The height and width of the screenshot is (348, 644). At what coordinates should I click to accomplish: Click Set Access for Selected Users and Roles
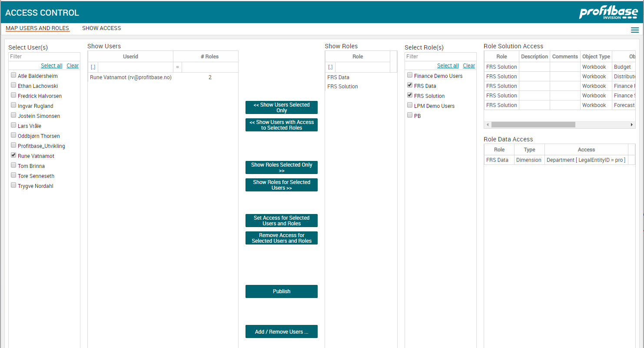pyautogui.click(x=282, y=221)
